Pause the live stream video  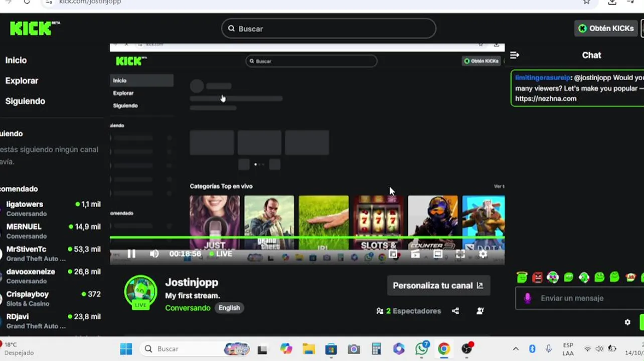tap(131, 254)
